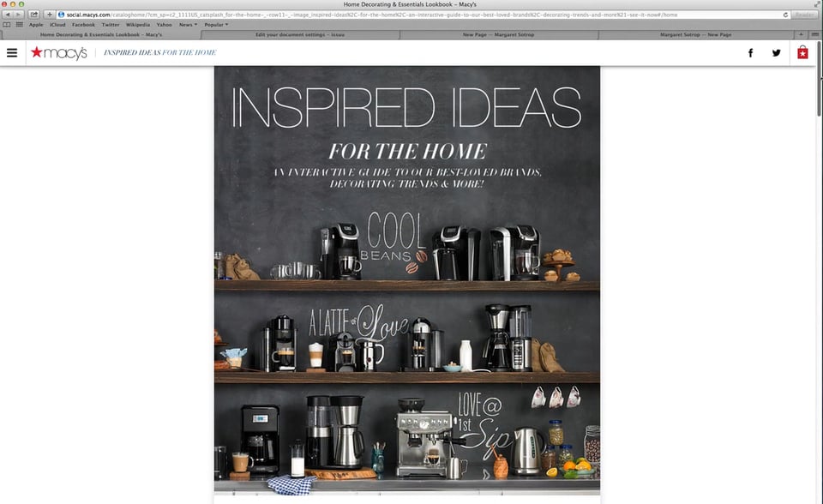This screenshot has width=823, height=504.
Task: Share lookbook on Facebook
Action: coord(751,52)
